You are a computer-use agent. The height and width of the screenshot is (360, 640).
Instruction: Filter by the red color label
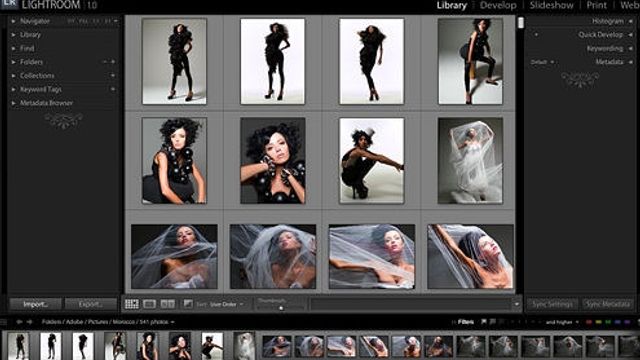tap(589, 322)
